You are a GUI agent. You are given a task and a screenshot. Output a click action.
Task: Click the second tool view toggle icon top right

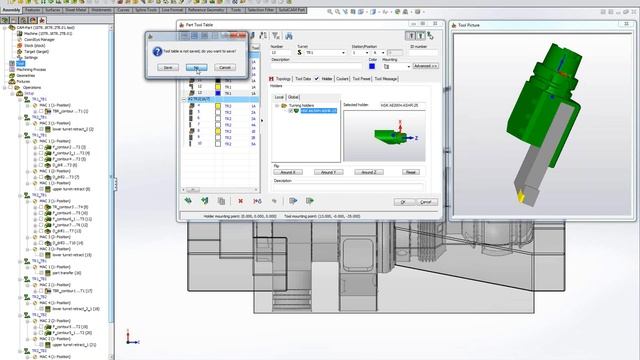(x=420, y=36)
